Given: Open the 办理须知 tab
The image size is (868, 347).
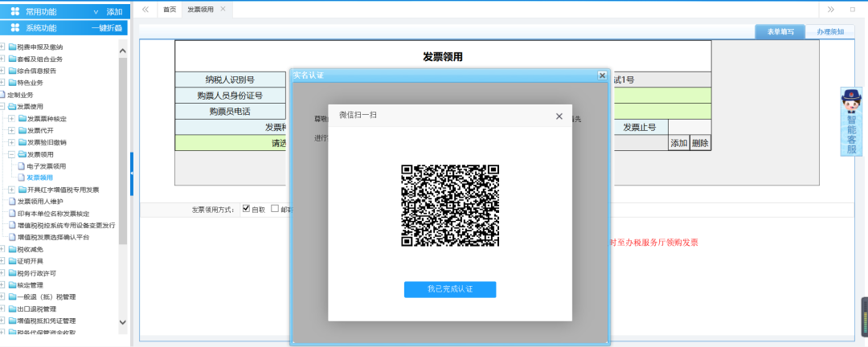Looking at the screenshot, I should click(x=830, y=31).
